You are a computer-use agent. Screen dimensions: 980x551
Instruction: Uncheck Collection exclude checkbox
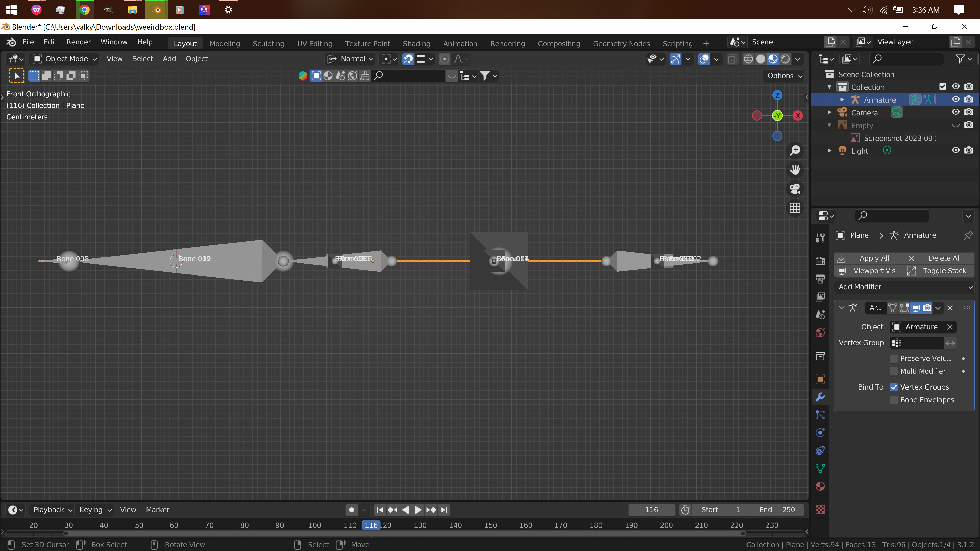pos(943,87)
